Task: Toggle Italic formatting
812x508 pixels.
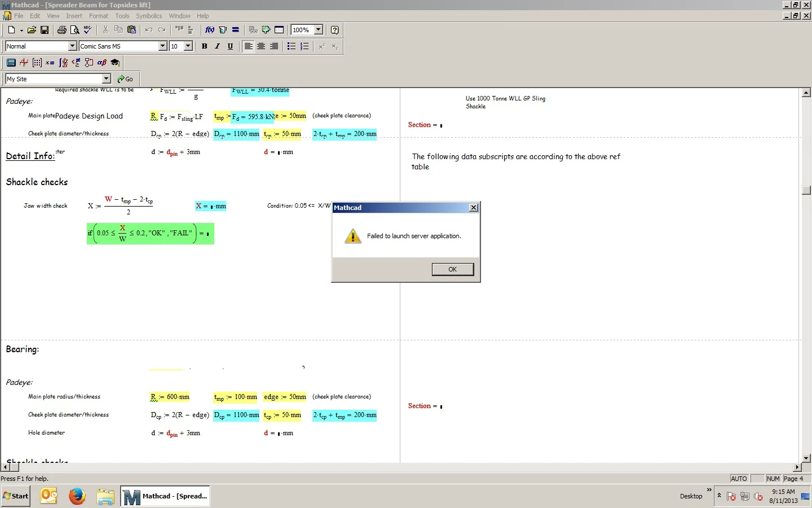Action: (x=217, y=46)
